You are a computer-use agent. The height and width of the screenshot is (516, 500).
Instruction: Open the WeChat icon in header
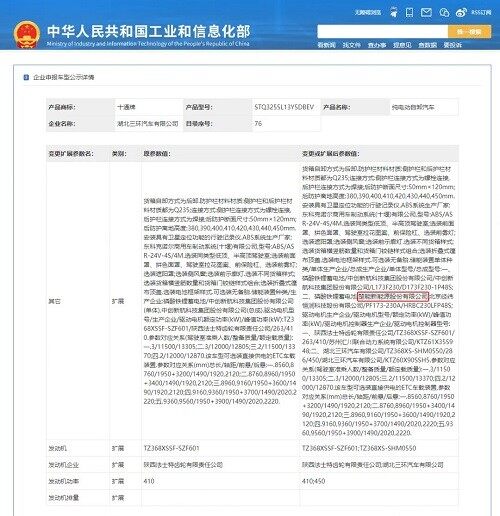pyautogui.click(x=444, y=13)
